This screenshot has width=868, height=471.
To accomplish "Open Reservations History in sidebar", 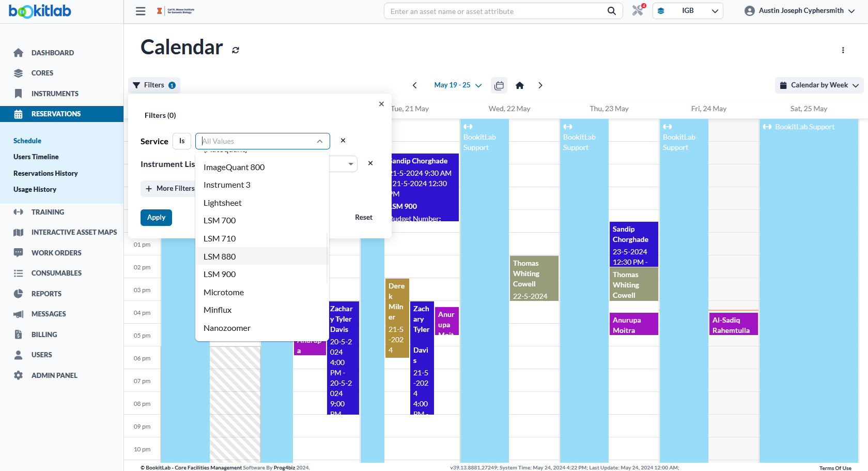I will [x=45, y=173].
